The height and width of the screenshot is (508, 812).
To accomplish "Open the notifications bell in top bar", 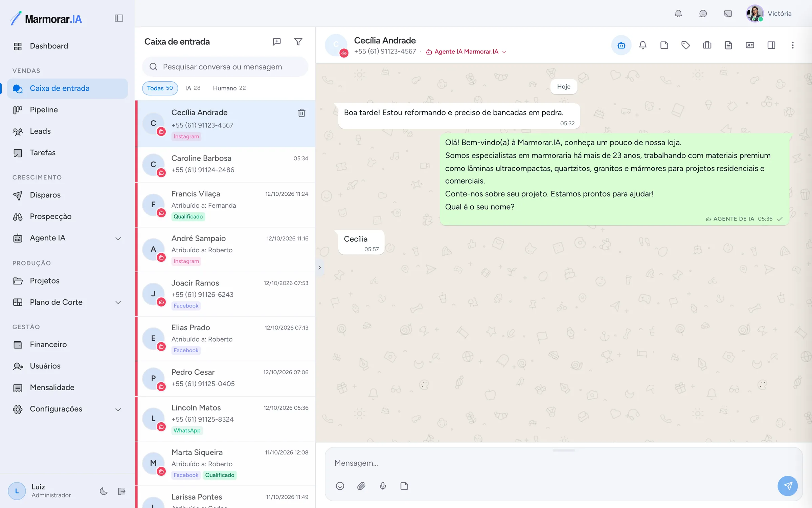I will click(678, 14).
